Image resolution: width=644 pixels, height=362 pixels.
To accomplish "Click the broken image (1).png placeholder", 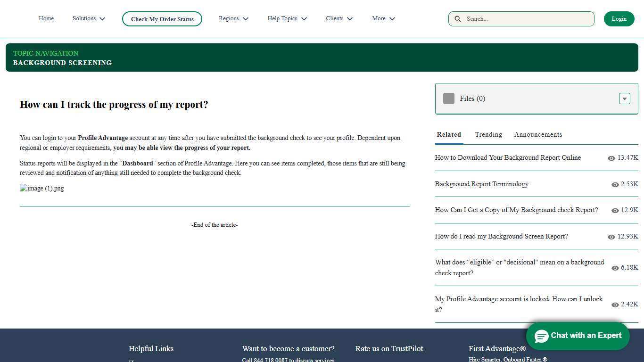I will [x=42, y=189].
